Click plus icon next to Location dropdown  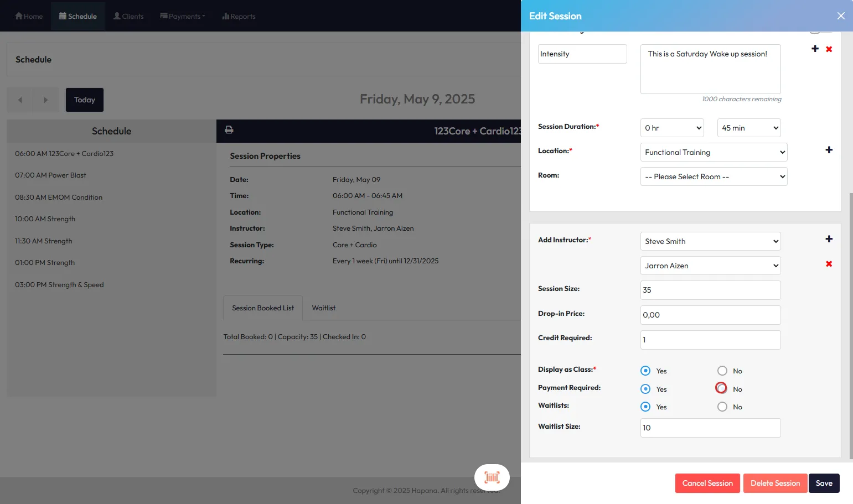pyautogui.click(x=829, y=150)
